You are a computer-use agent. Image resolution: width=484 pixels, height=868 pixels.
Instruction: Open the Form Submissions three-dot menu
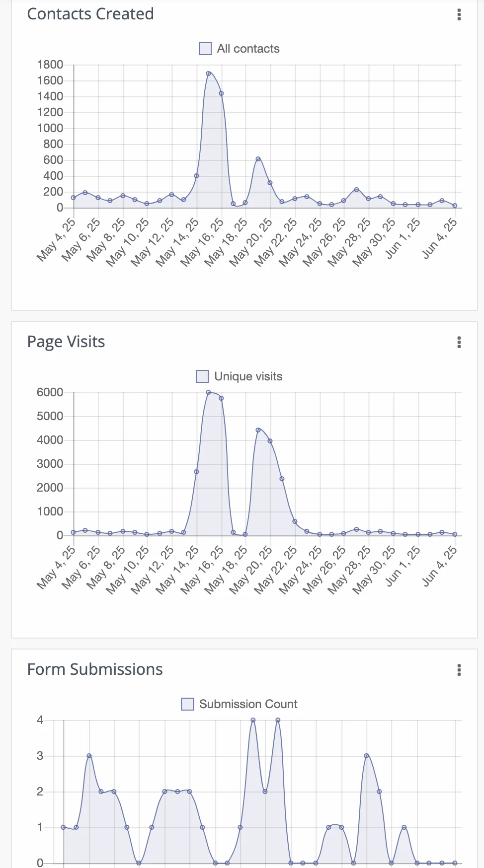(x=459, y=670)
